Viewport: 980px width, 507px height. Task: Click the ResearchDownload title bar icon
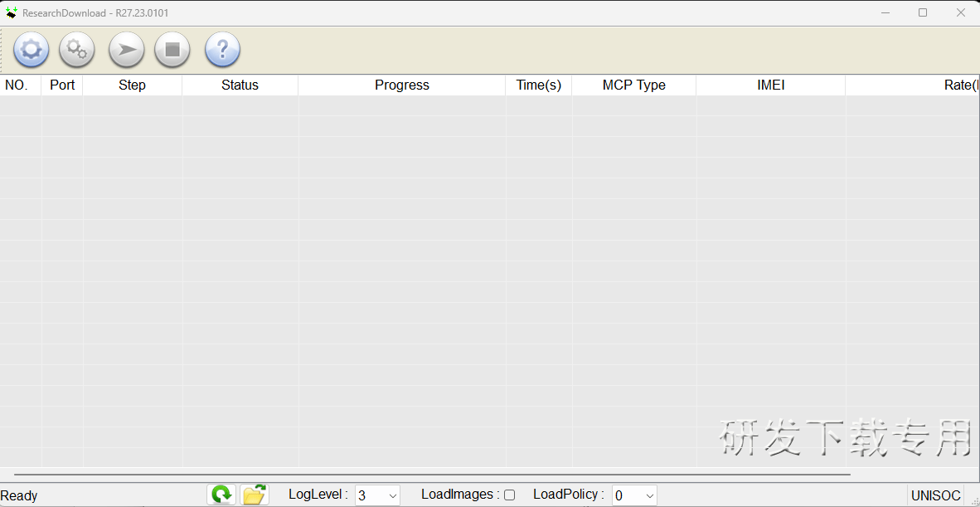point(10,12)
